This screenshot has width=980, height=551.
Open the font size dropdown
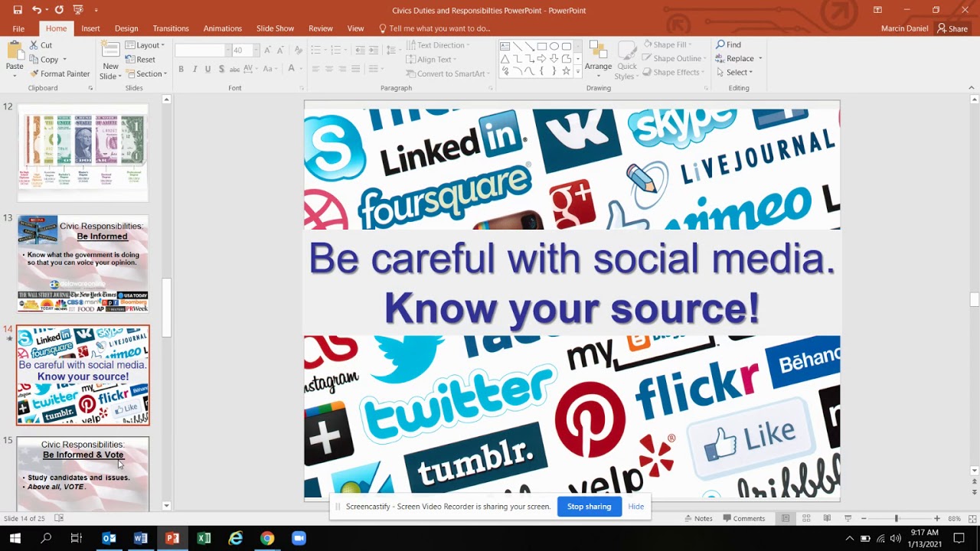(x=257, y=51)
